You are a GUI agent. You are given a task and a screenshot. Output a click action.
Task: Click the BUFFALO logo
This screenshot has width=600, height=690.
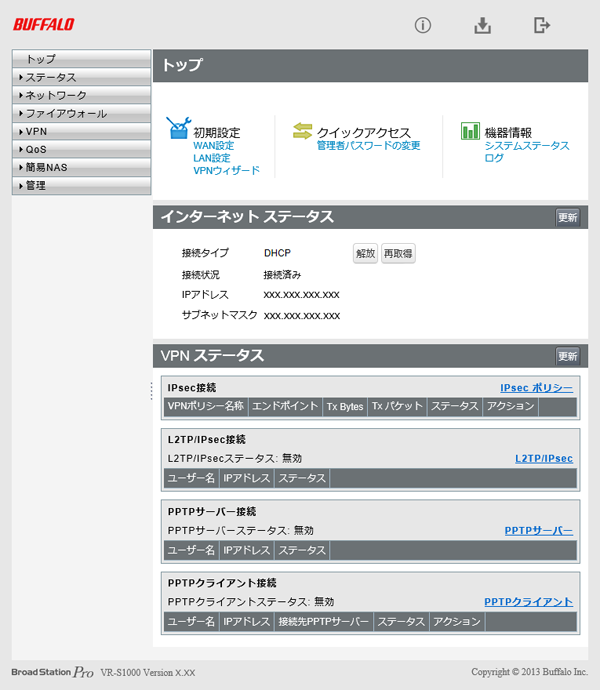pos(44,24)
